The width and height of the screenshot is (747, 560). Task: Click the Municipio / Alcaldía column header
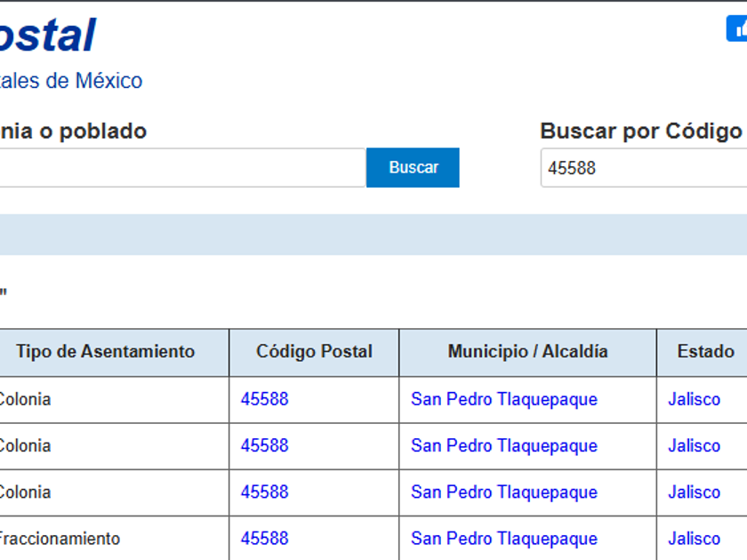528,351
